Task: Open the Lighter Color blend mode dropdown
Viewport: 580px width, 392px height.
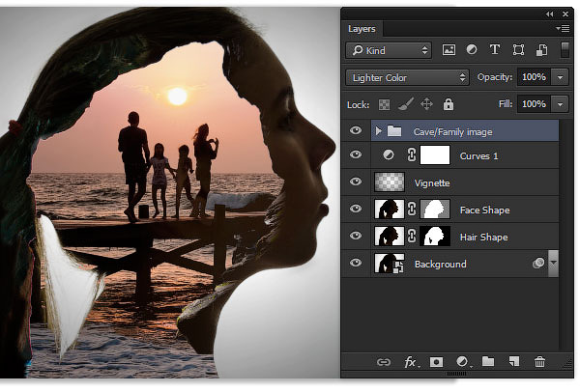Action: (407, 77)
